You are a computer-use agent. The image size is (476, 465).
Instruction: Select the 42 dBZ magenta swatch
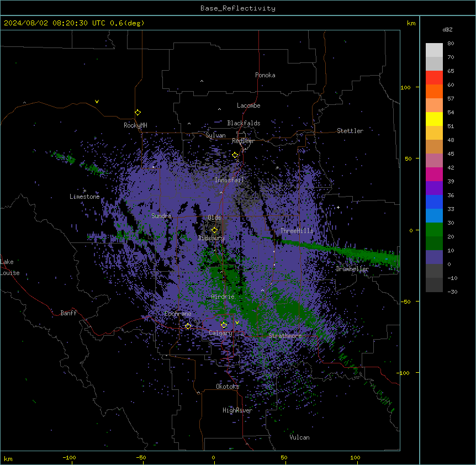click(434, 174)
